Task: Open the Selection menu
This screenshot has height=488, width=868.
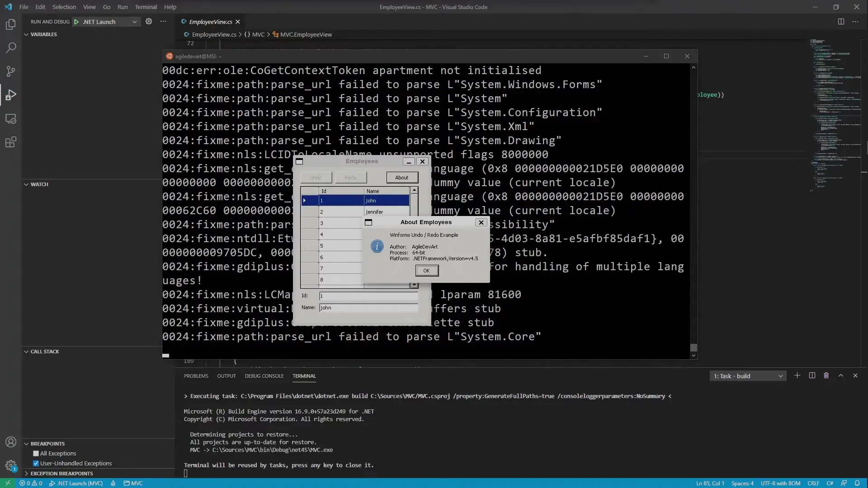Action: 64,7
